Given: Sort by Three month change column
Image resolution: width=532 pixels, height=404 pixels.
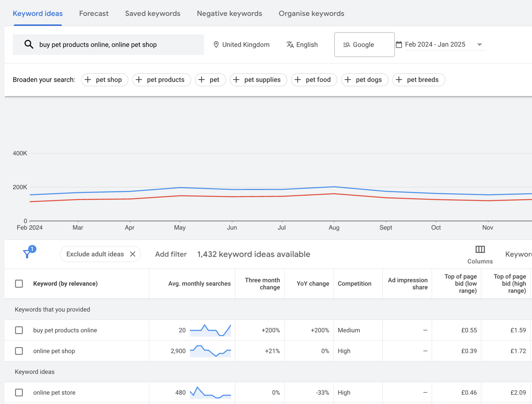Looking at the screenshot, I should pos(262,284).
